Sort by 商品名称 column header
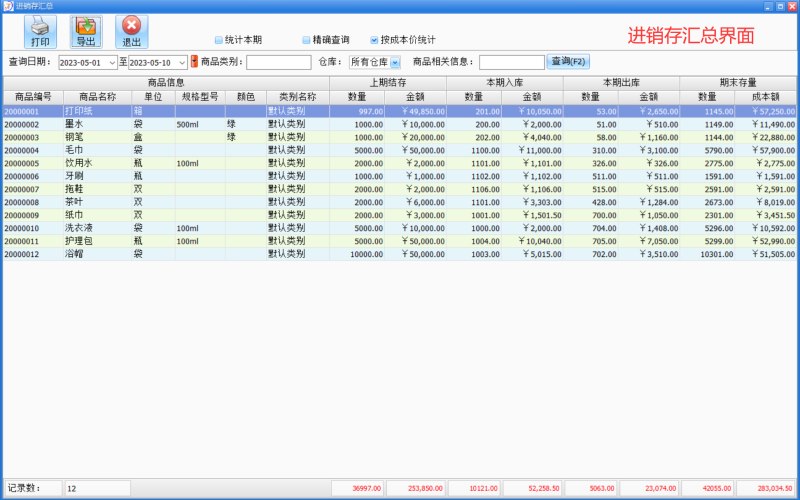This screenshot has height=500, width=800. 97,97
